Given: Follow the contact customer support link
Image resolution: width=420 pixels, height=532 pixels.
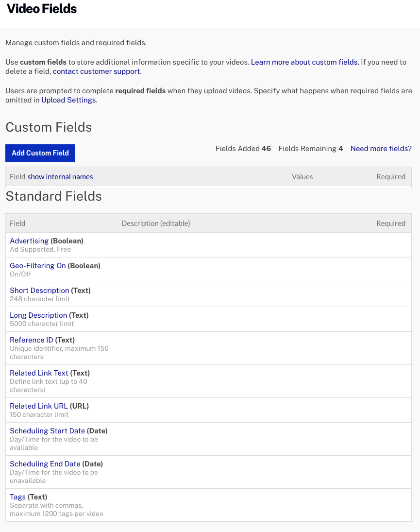Looking at the screenshot, I should tap(97, 71).
